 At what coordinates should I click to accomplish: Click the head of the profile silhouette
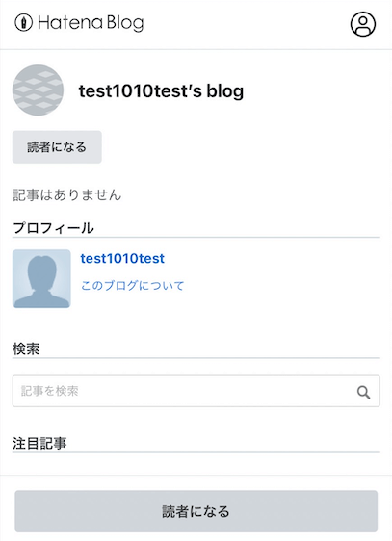click(41, 270)
